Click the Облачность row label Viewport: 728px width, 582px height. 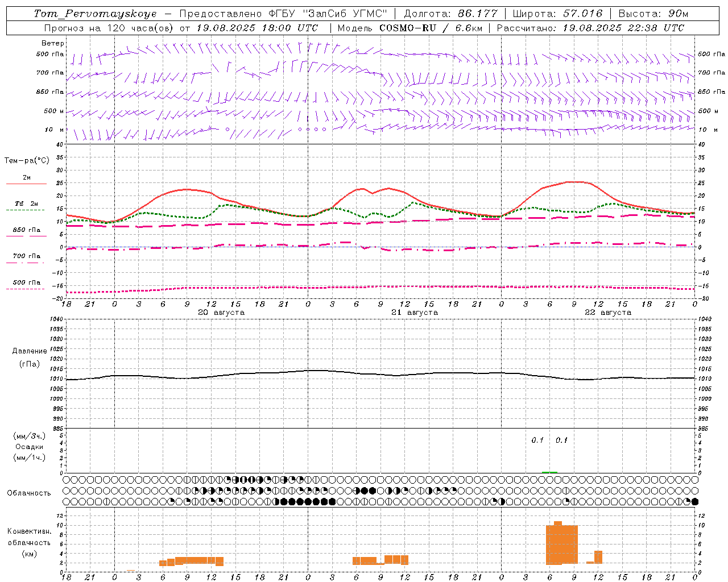29,493
